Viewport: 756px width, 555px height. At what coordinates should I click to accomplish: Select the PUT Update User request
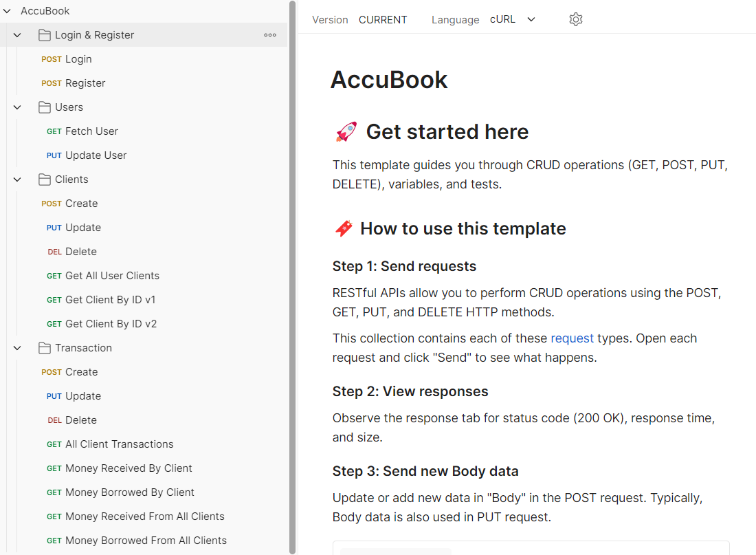(x=96, y=155)
